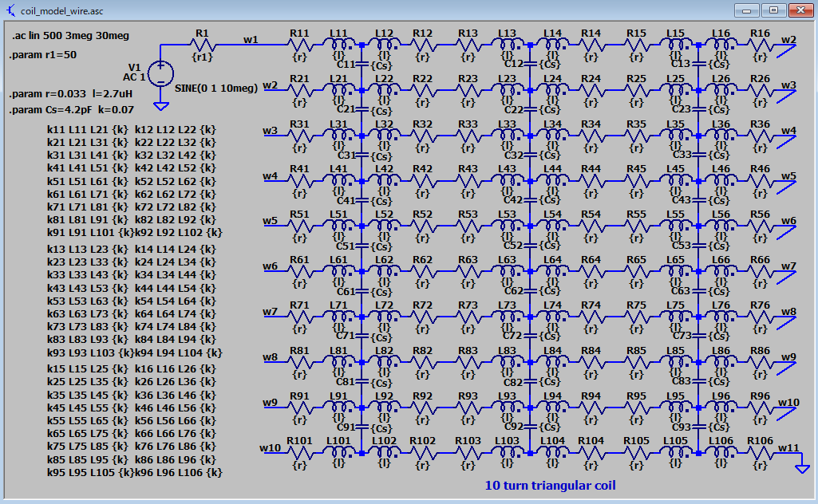
Task: Select the w1 net label
Action: 251,40
